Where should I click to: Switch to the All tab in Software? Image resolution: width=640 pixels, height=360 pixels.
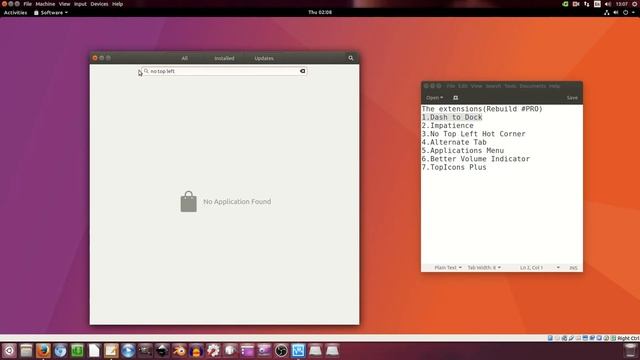[184, 58]
